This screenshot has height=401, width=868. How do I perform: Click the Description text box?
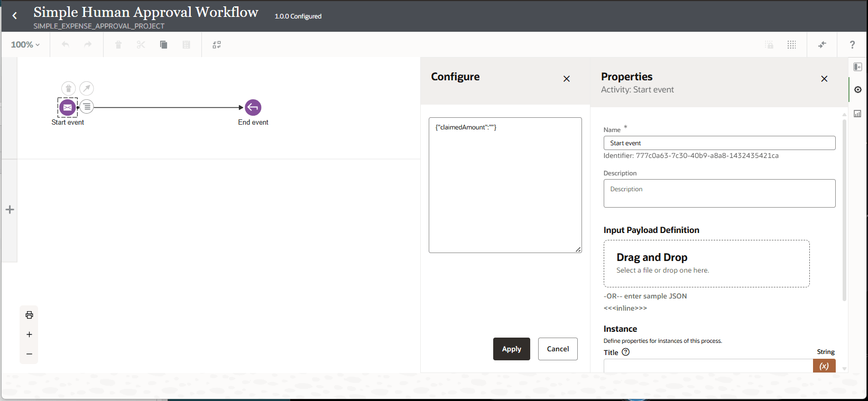tap(719, 193)
